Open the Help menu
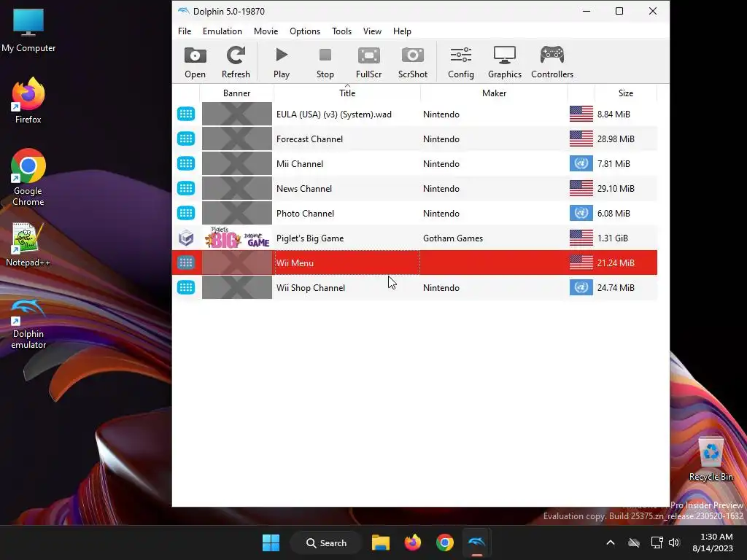 click(x=402, y=31)
